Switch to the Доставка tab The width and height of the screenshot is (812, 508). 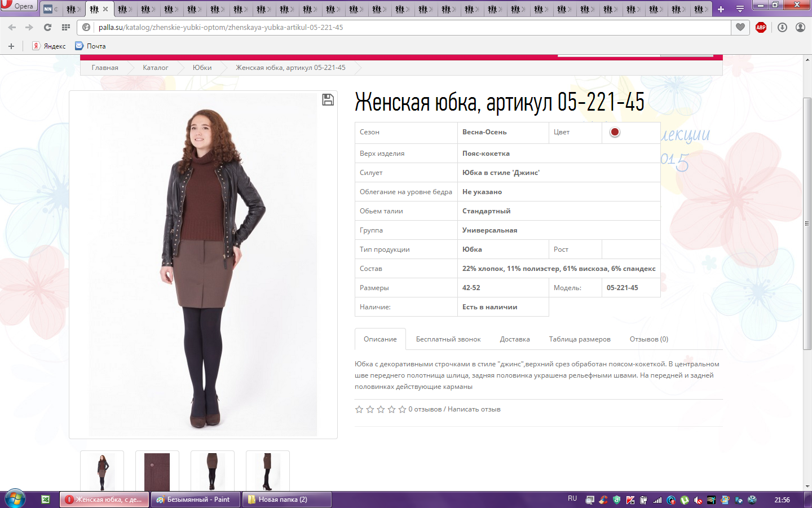(514, 339)
